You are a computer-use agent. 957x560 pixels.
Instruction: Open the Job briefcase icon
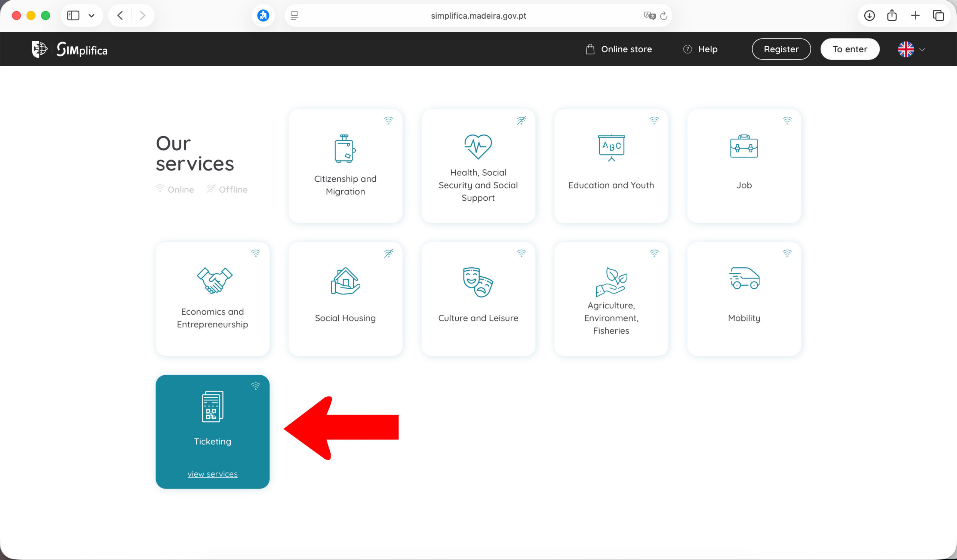744,146
